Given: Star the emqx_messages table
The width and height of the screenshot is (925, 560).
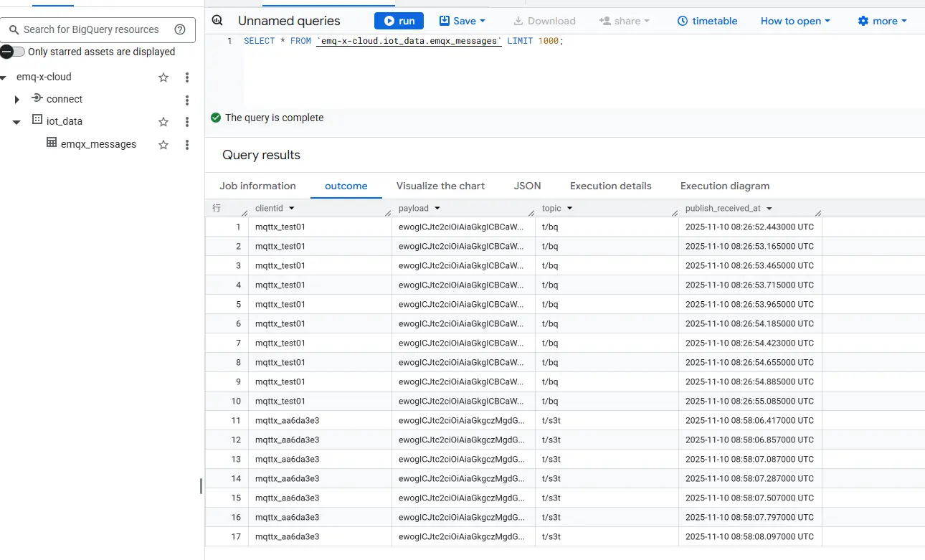Looking at the screenshot, I should point(163,145).
